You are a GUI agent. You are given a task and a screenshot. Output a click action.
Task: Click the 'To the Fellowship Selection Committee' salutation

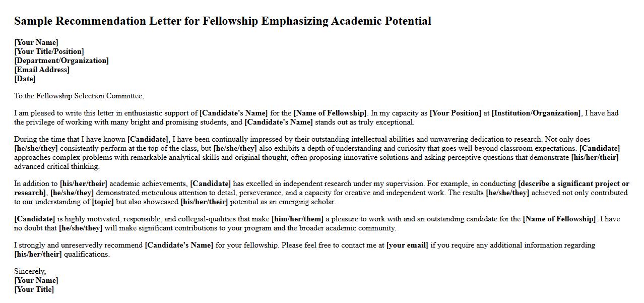click(x=79, y=96)
